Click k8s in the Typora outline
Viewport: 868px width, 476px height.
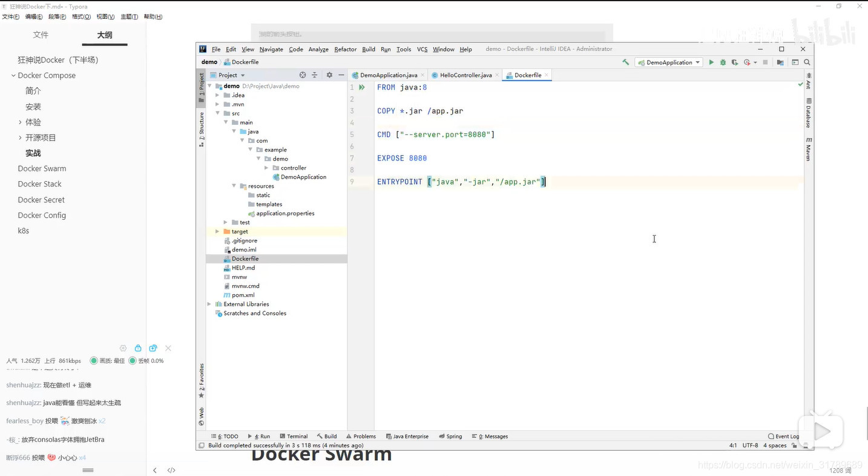pos(24,231)
